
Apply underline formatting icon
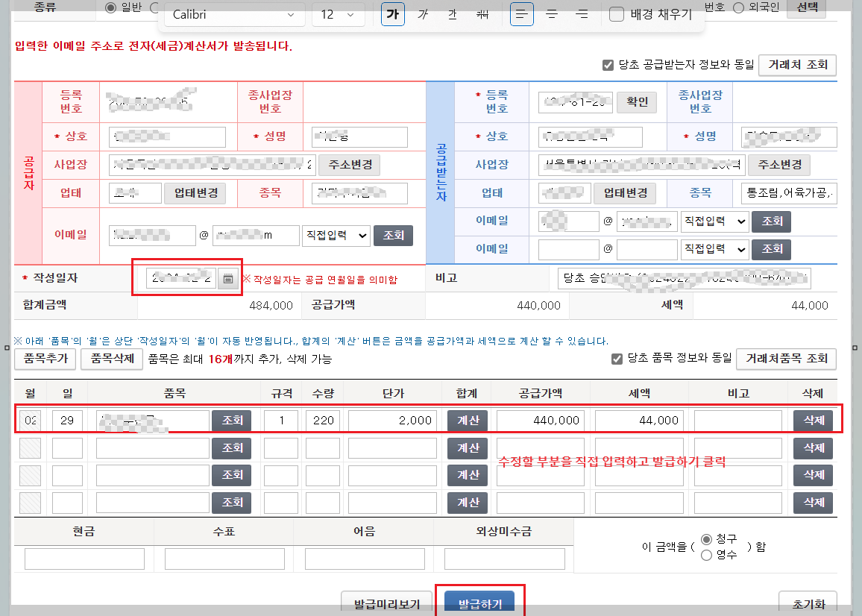[x=453, y=14]
